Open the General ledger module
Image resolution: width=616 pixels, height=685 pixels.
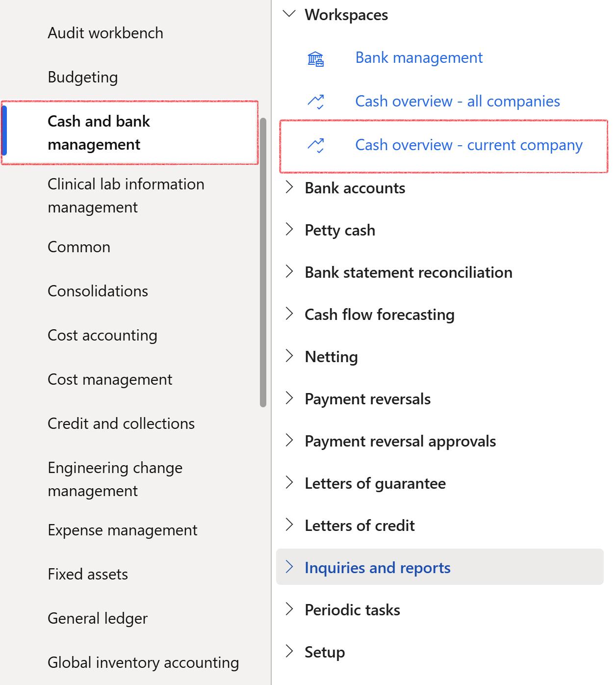[x=98, y=618]
